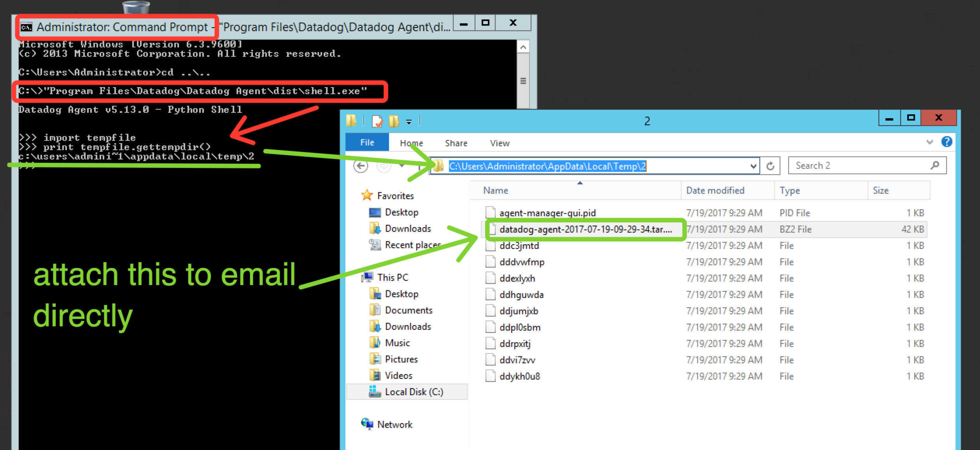Open the Local Disk (C:) drive

[414, 392]
